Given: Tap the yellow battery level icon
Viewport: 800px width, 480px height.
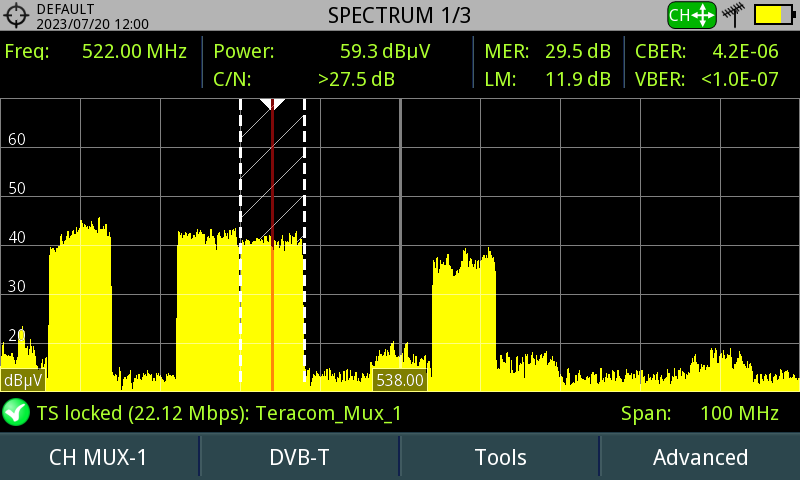Looking at the screenshot, I should (774, 15).
